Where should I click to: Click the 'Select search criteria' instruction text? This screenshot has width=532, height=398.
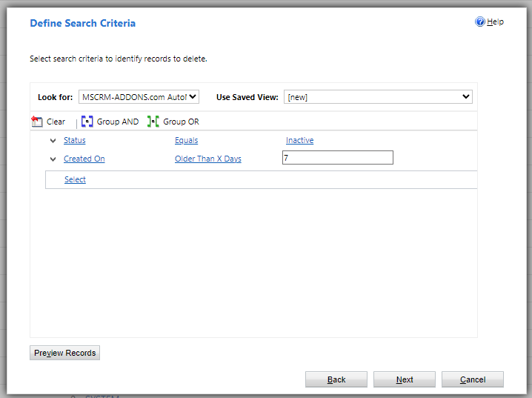[119, 59]
